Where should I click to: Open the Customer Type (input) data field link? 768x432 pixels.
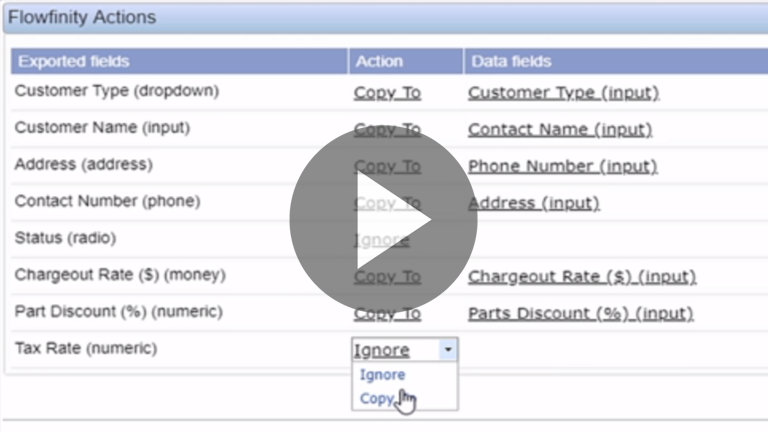(563, 93)
